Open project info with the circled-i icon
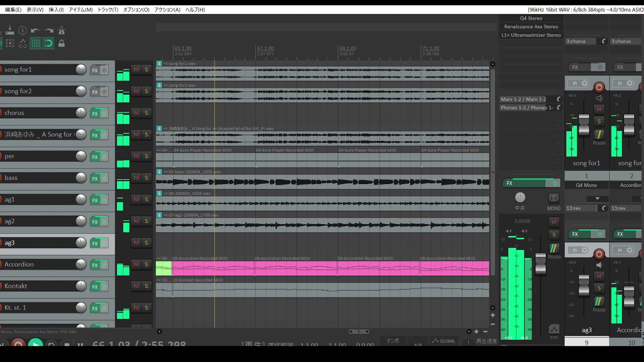 (x=23, y=31)
